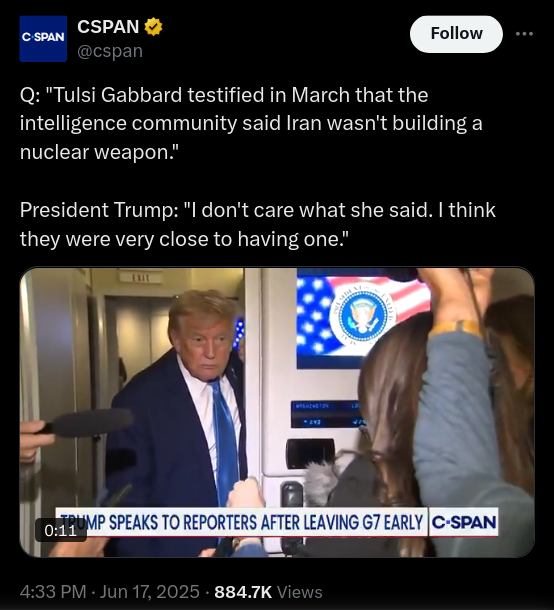Screen dimensions: 554x610
Task: Click the gold verified badge
Action: click(153, 27)
